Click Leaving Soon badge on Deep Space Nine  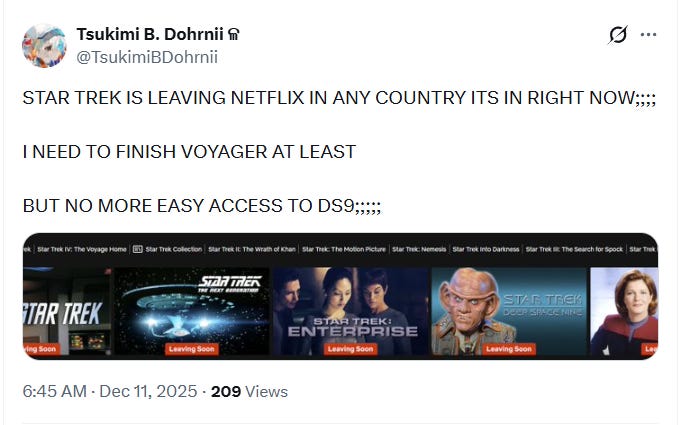tap(509, 349)
